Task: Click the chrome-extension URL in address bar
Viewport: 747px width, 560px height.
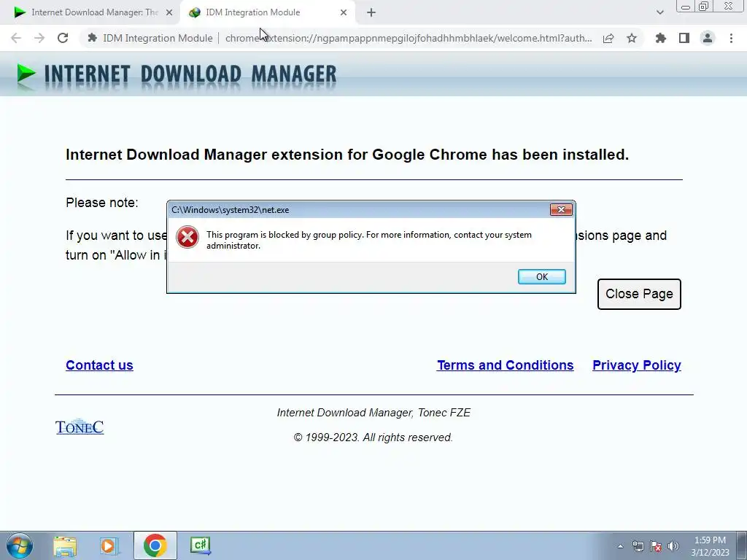Action: (409, 38)
